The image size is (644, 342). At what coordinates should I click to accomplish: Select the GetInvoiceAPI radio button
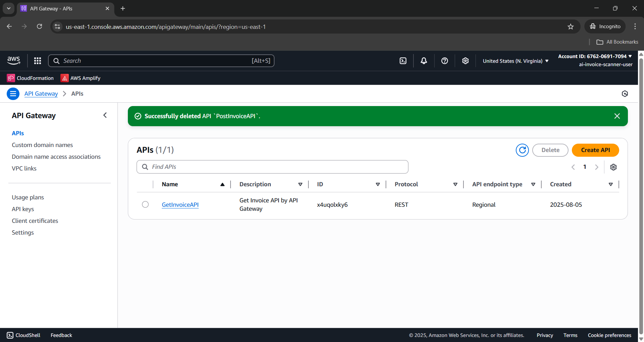145,204
